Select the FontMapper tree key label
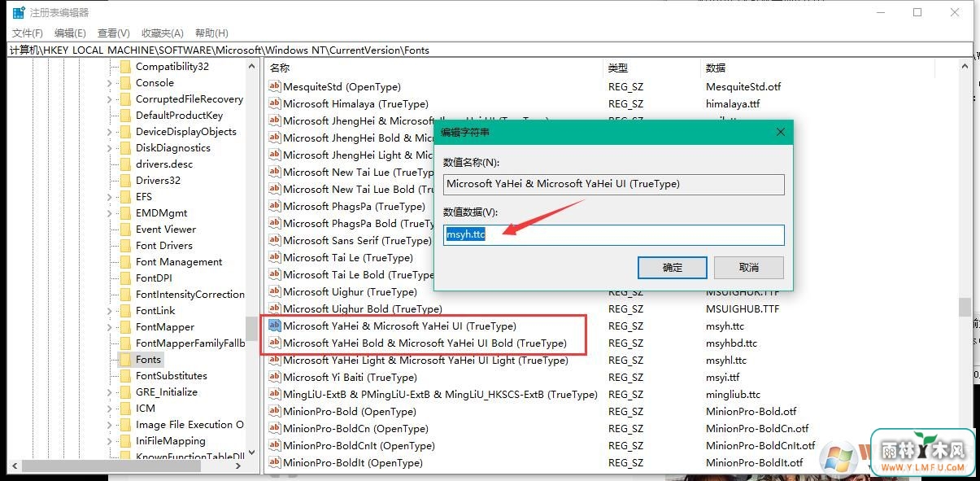Screen dimensions: 980x481 (165, 327)
